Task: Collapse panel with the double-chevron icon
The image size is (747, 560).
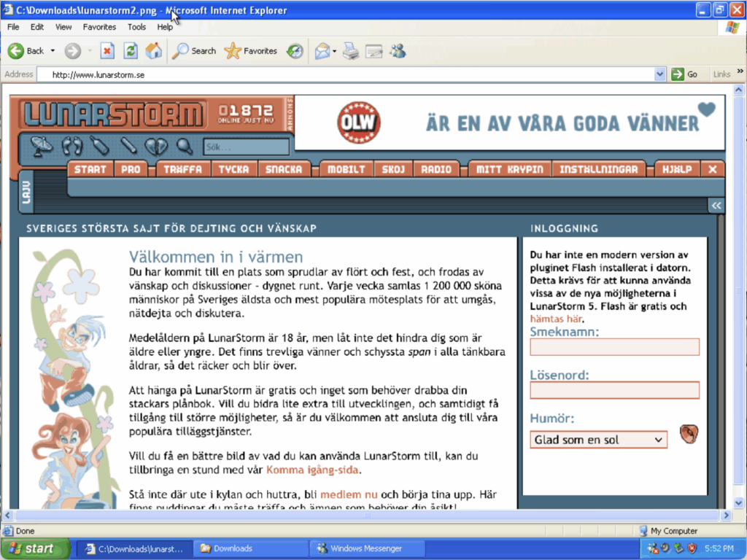Action: (x=716, y=205)
